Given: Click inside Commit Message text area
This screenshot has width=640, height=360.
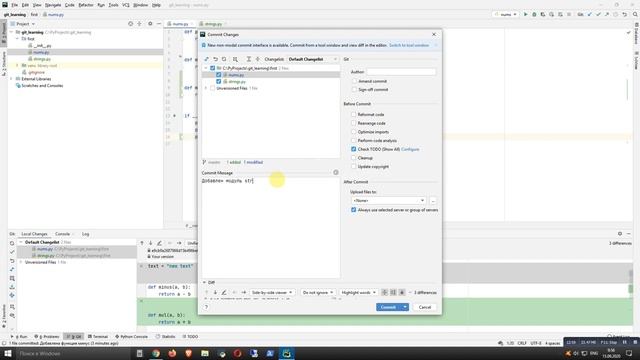Looking at the screenshot, I should 271,227.
